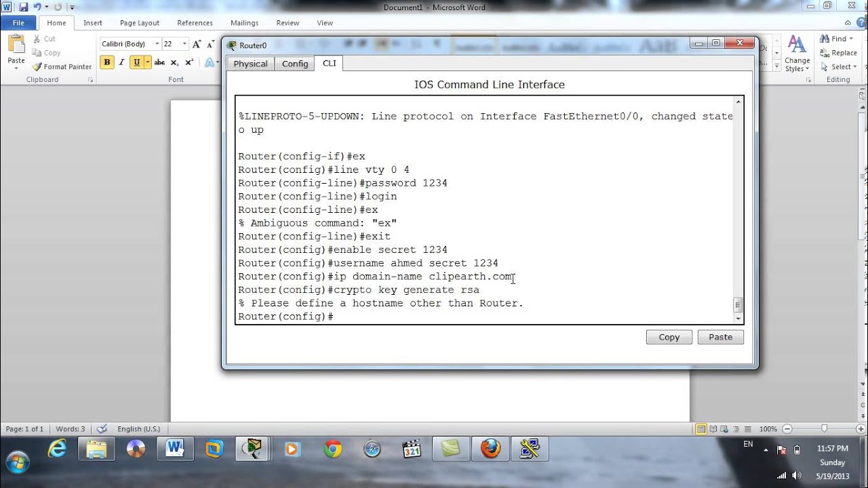The image size is (868, 488).
Task: Click the Text Effects icon
Action: (x=210, y=62)
